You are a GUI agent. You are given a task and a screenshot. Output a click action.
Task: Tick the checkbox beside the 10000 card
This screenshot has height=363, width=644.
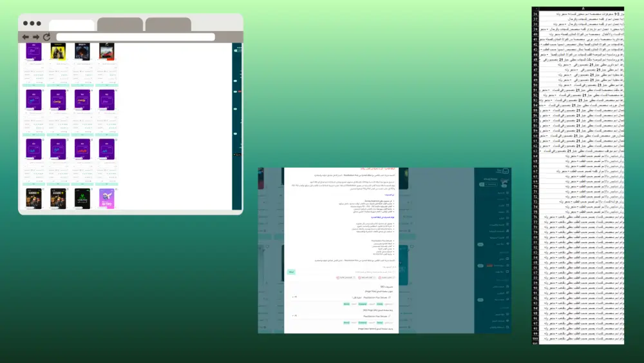(43, 189)
